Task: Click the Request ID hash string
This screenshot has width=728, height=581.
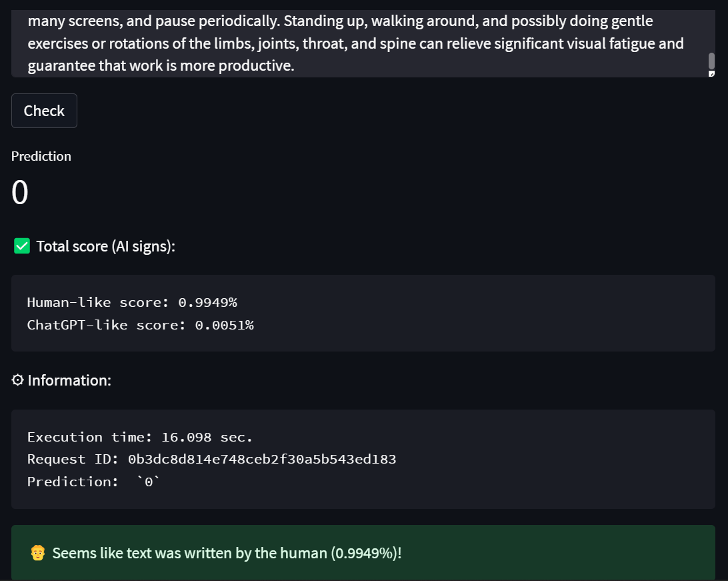Action: (262, 459)
